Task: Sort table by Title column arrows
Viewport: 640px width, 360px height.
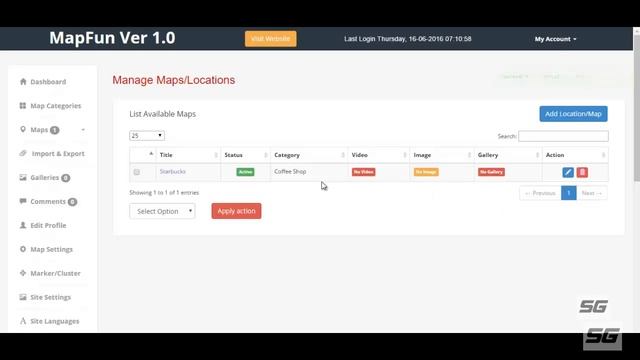Action: coord(216,155)
